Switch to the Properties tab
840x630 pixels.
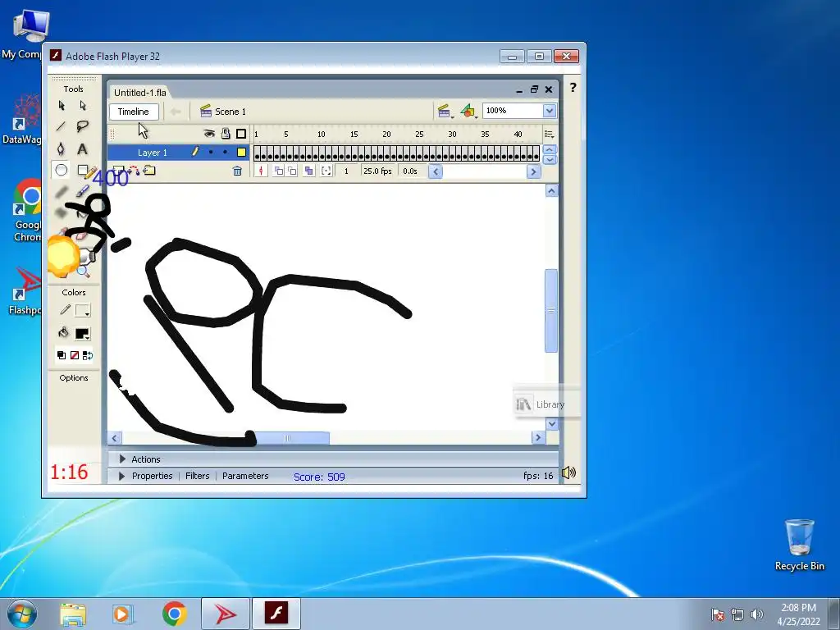pyautogui.click(x=152, y=476)
